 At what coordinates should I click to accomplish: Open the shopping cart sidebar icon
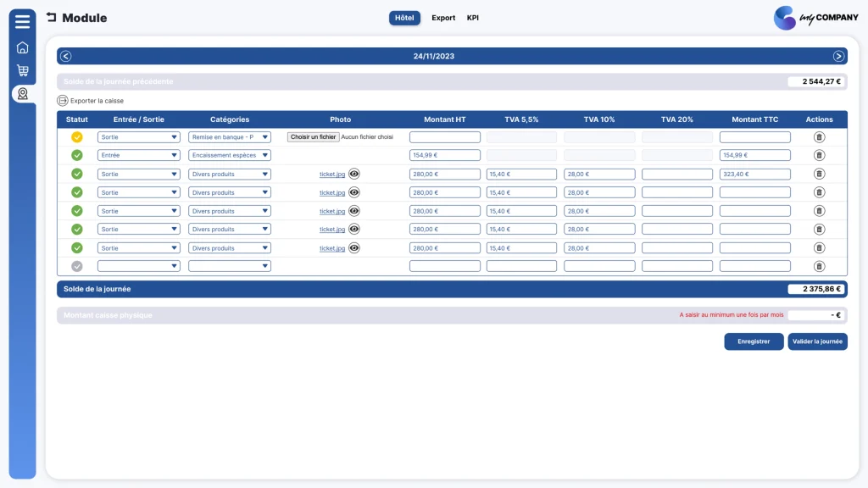pyautogui.click(x=22, y=70)
